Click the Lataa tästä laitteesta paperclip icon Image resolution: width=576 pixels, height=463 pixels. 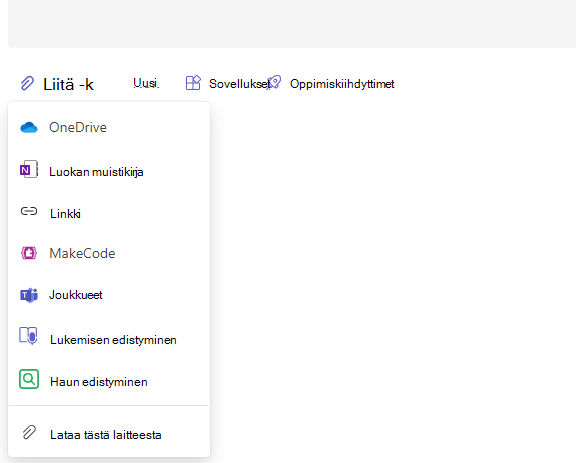coord(29,433)
